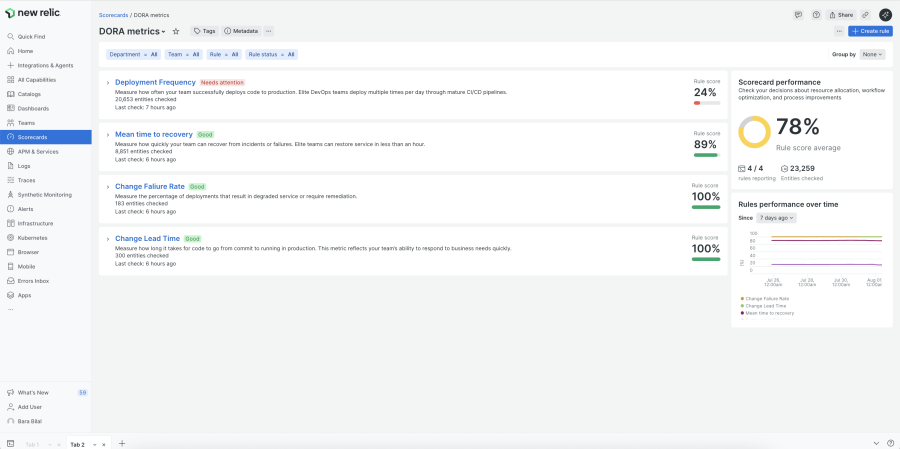
Task: Favorite the scorecard with star icon
Action: [176, 31]
